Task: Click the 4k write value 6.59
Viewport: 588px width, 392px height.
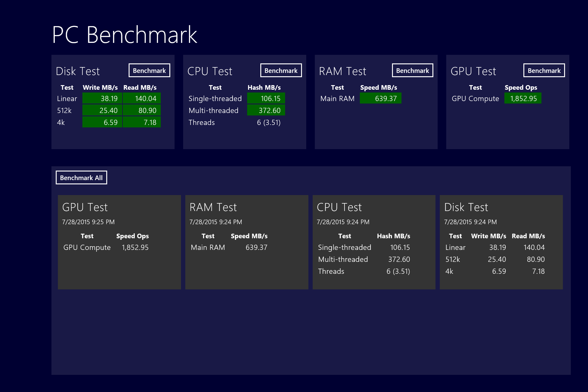Action: pyautogui.click(x=102, y=122)
